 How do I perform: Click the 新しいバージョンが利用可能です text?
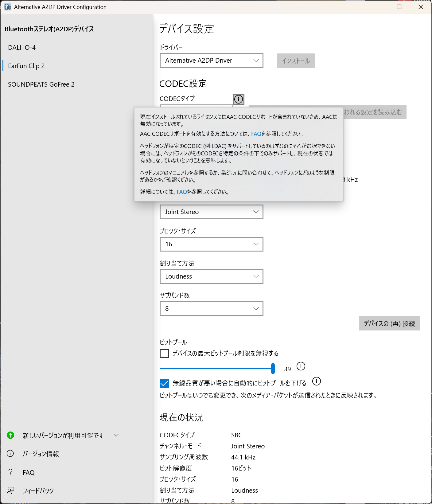63,436
